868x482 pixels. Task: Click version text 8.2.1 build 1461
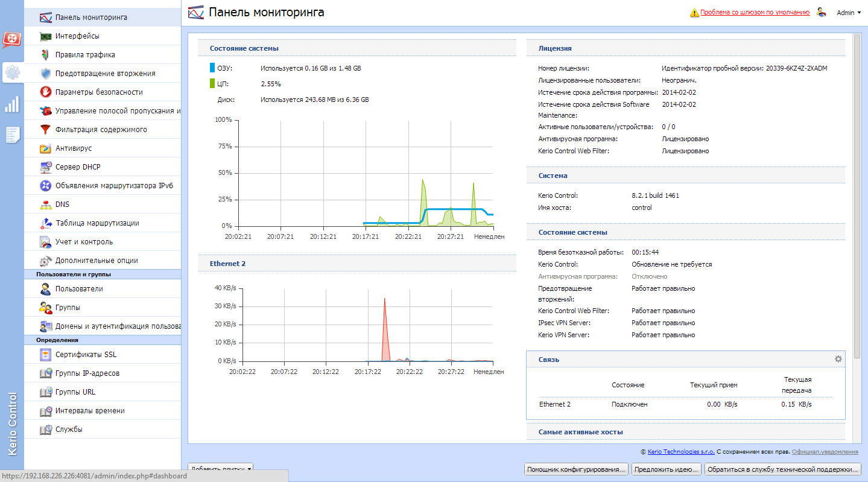tap(656, 195)
